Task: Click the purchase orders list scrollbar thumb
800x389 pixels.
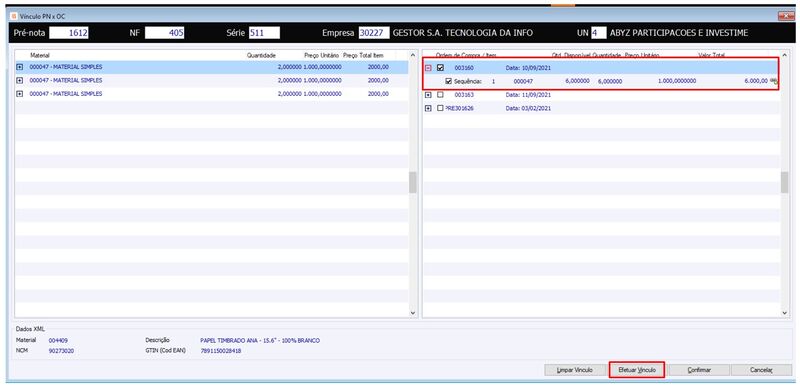Action: click(785, 182)
